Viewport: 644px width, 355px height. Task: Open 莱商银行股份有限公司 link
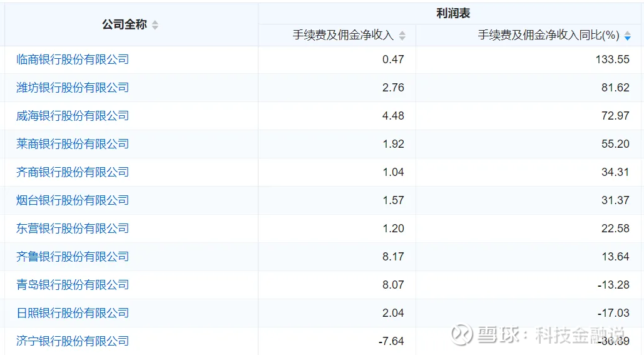pos(73,144)
